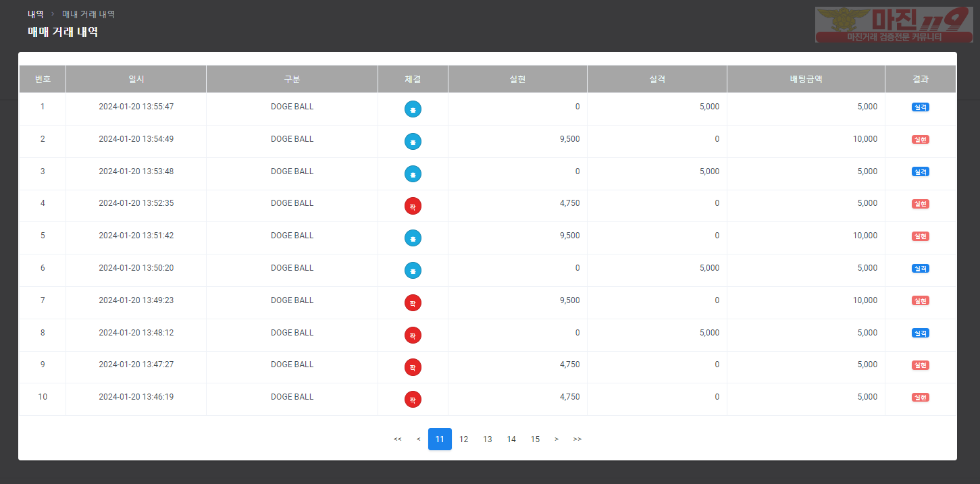Click the red 실현 badge in row 9
Screen dimensions: 980x484
coord(921,365)
